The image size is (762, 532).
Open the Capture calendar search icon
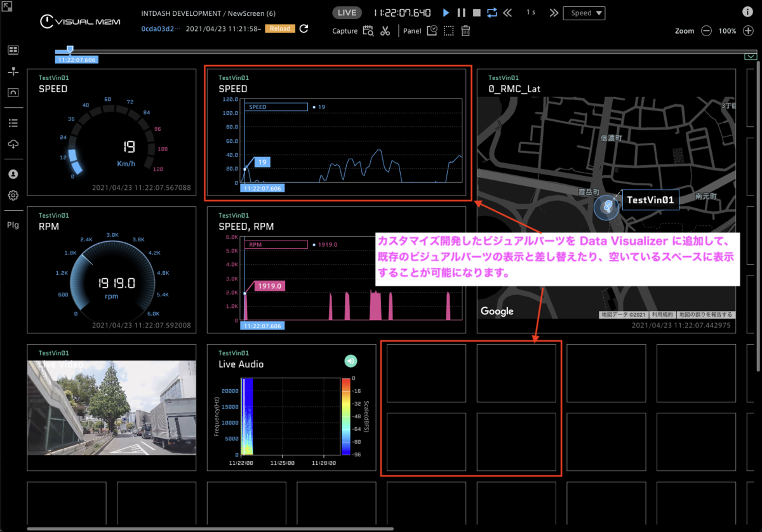[x=368, y=30]
